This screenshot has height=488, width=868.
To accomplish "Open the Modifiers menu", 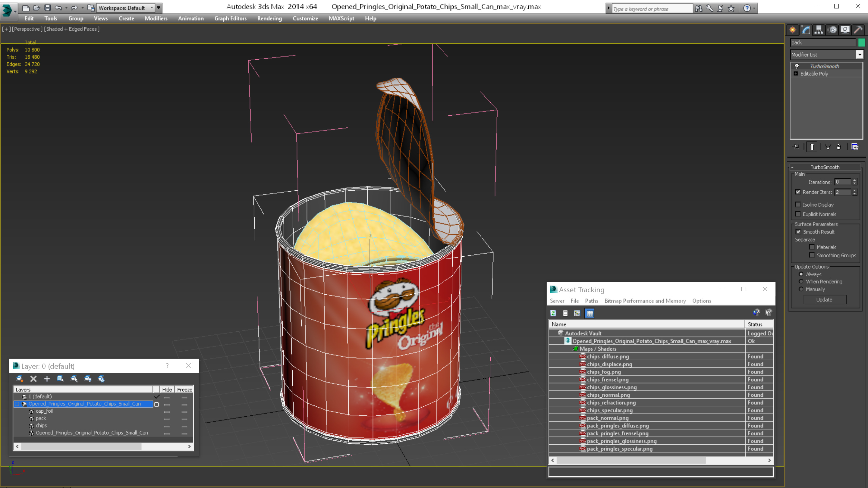I will (x=156, y=18).
